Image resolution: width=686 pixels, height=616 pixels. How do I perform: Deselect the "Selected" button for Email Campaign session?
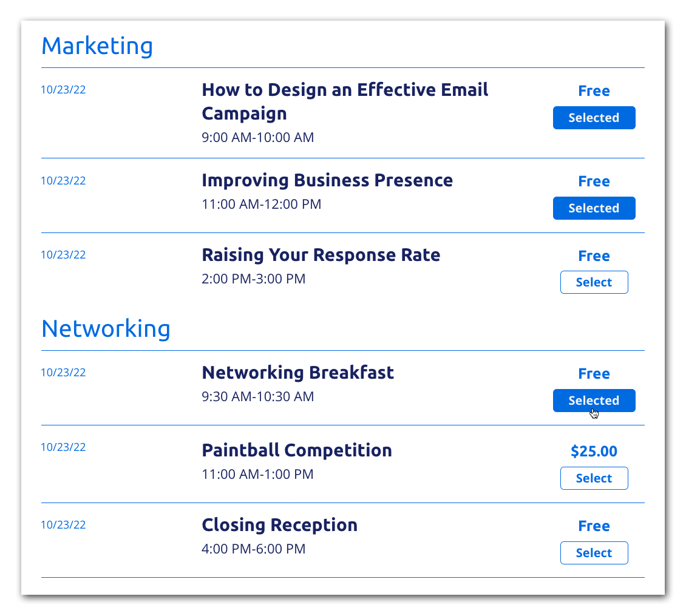click(x=594, y=118)
